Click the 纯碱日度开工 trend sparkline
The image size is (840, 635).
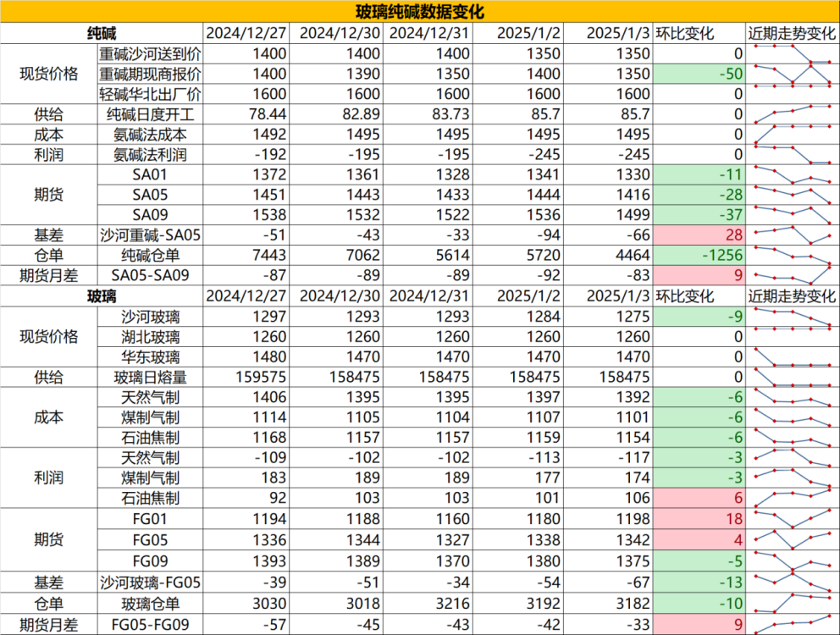[793, 114]
